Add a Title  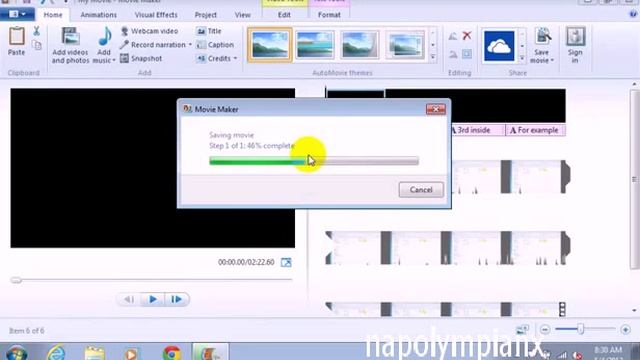coord(209,31)
